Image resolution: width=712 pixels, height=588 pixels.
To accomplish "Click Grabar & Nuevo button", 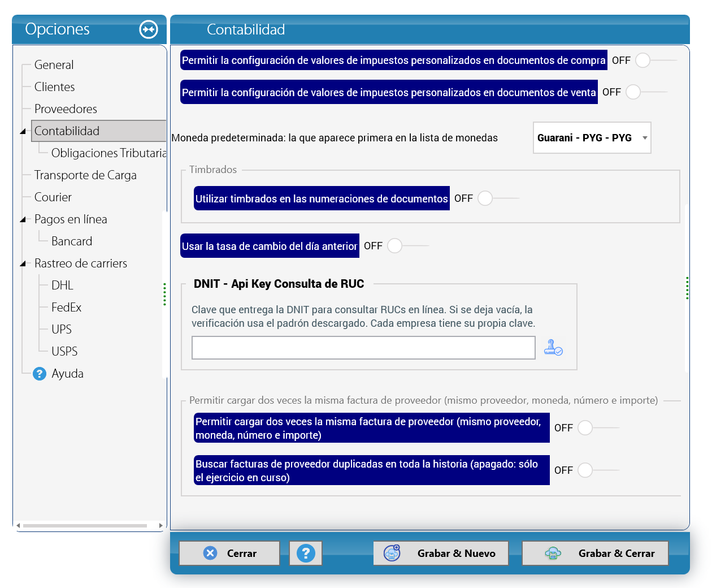I will pos(441,553).
